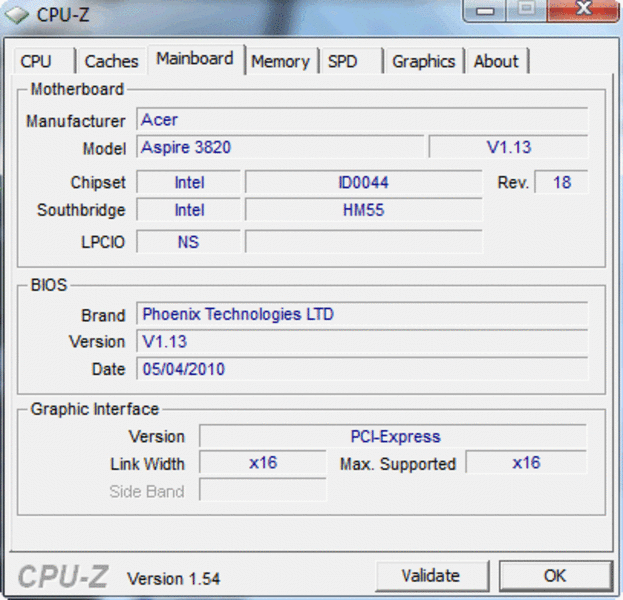Open the Caches tab
623x600 pixels.
111,61
